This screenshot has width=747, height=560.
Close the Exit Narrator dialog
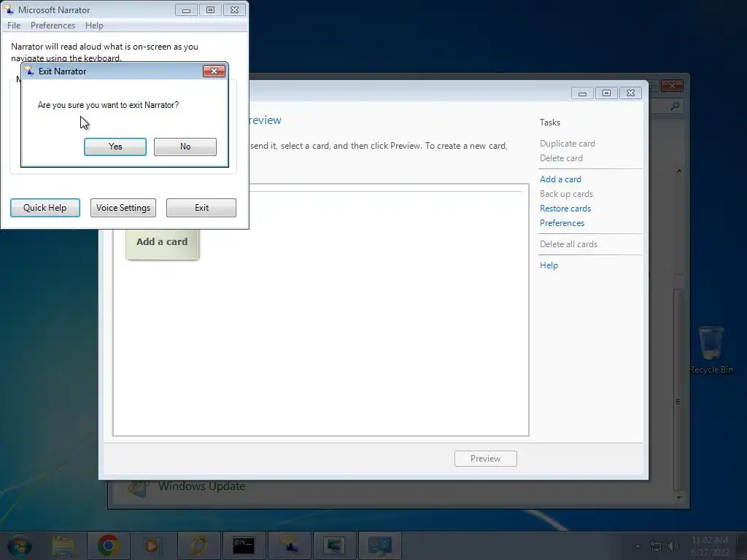pyautogui.click(x=214, y=71)
